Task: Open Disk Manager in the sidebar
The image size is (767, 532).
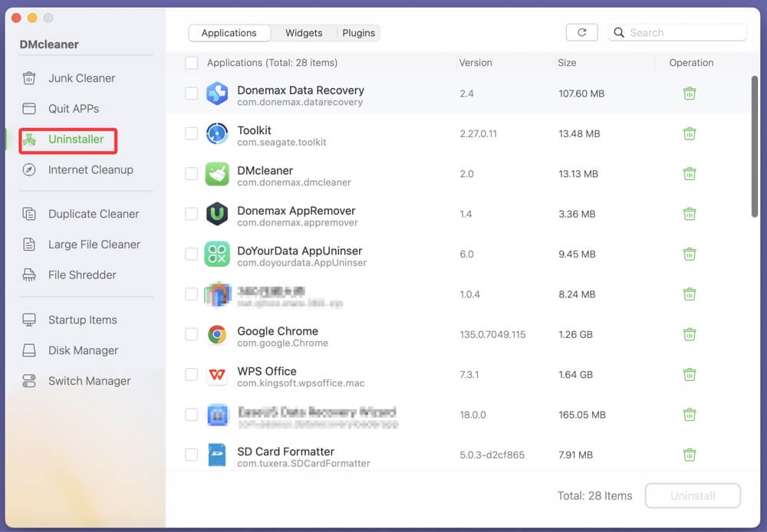Action: tap(31, 350)
